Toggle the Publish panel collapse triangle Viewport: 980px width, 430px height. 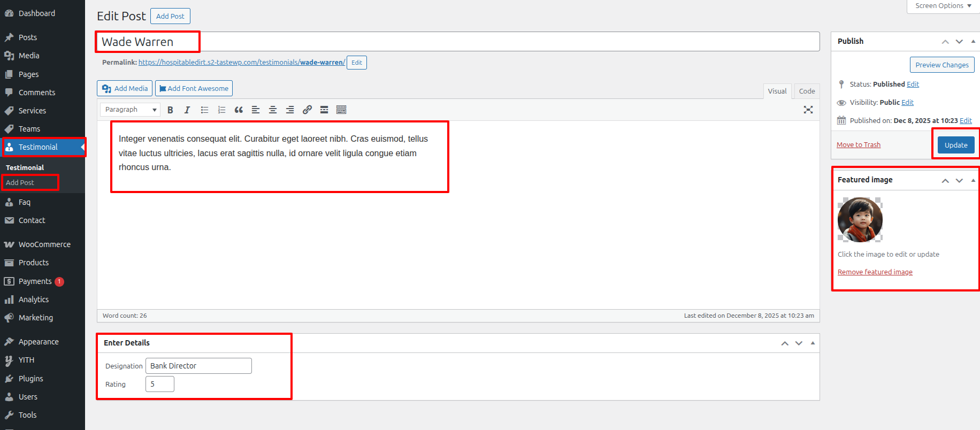click(973, 41)
